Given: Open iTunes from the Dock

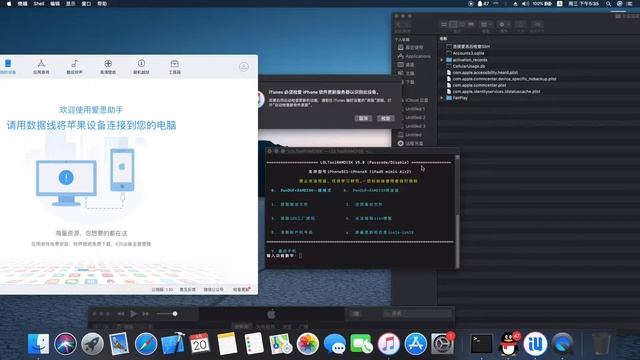Looking at the screenshot, I should click(389, 344).
